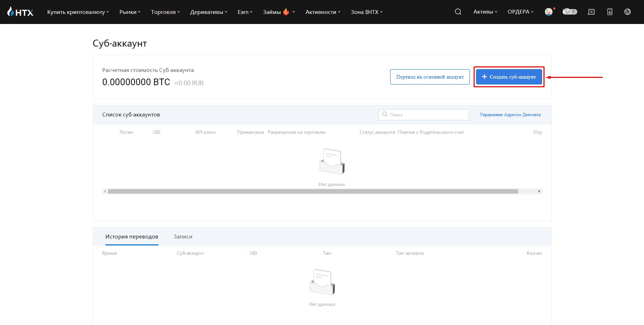Image resolution: width=644 pixels, height=325 pixels.
Task: Click the Логин column header
Action: pyautogui.click(x=126, y=132)
